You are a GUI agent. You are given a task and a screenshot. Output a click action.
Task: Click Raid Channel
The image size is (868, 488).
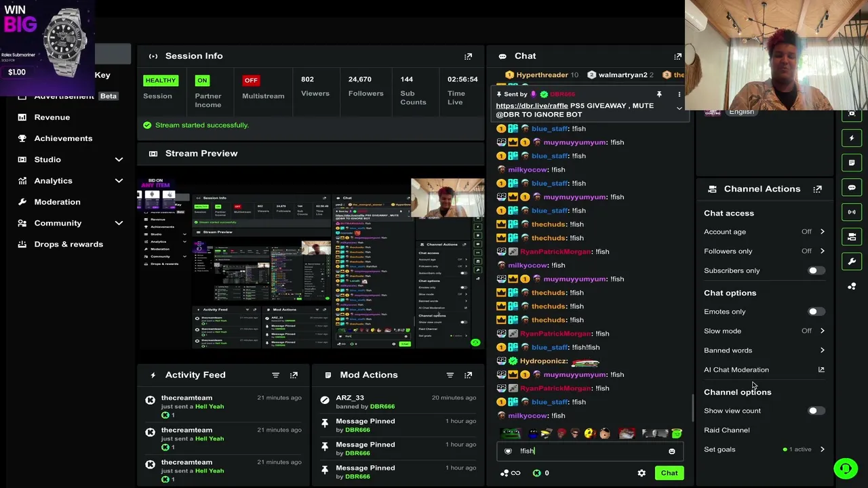[727, 430]
